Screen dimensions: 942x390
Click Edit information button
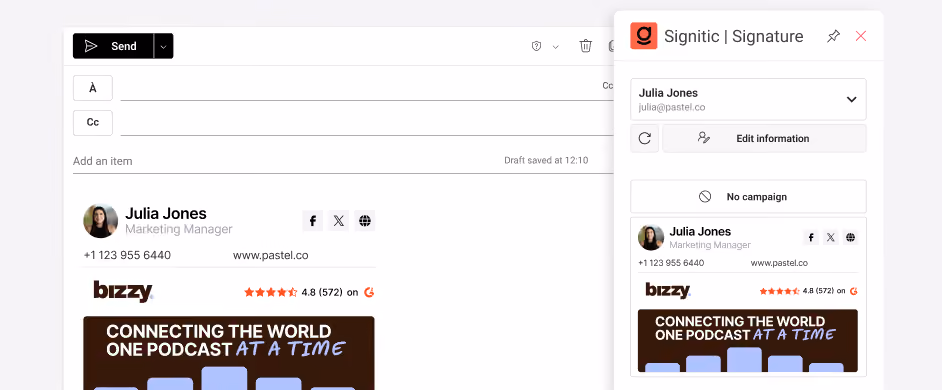[764, 138]
